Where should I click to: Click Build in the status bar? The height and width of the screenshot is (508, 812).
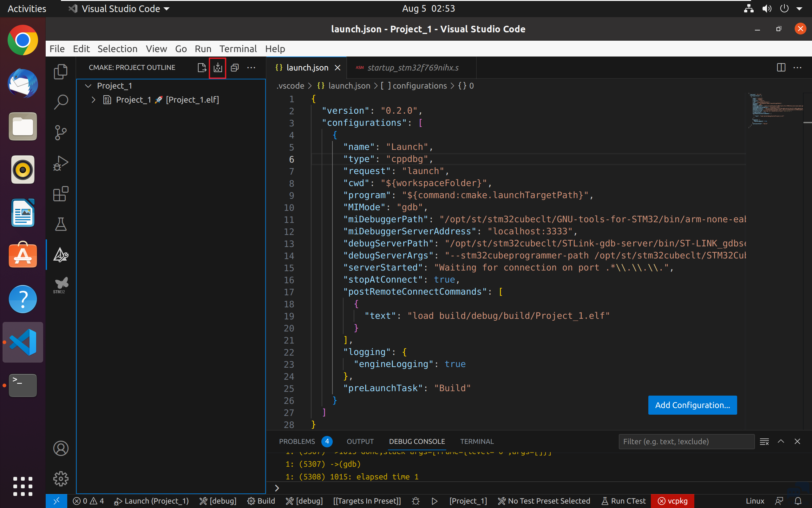click(x=261, y=501)
